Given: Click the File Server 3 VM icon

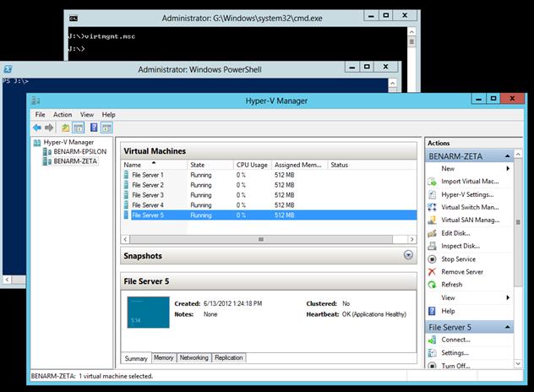Looking at the screenshot, I should click(x=127, y=195).
